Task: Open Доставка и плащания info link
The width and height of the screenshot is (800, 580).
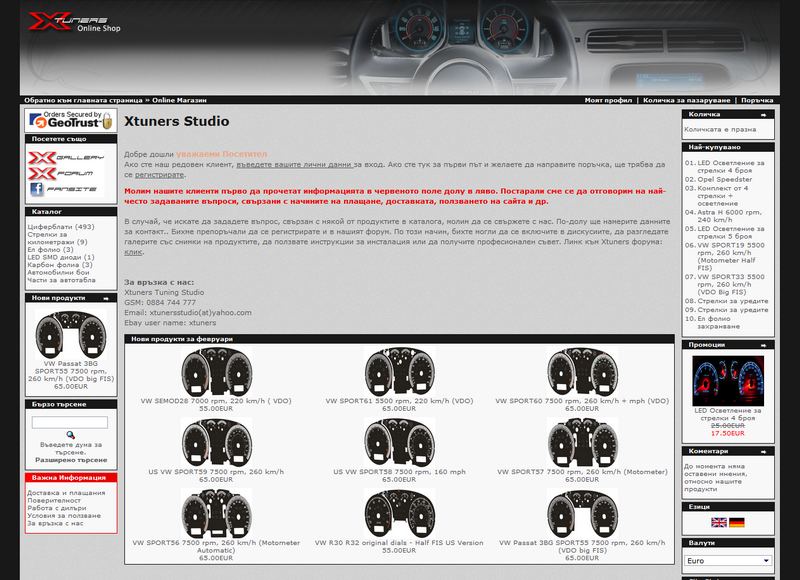Action: pos(66,493)
